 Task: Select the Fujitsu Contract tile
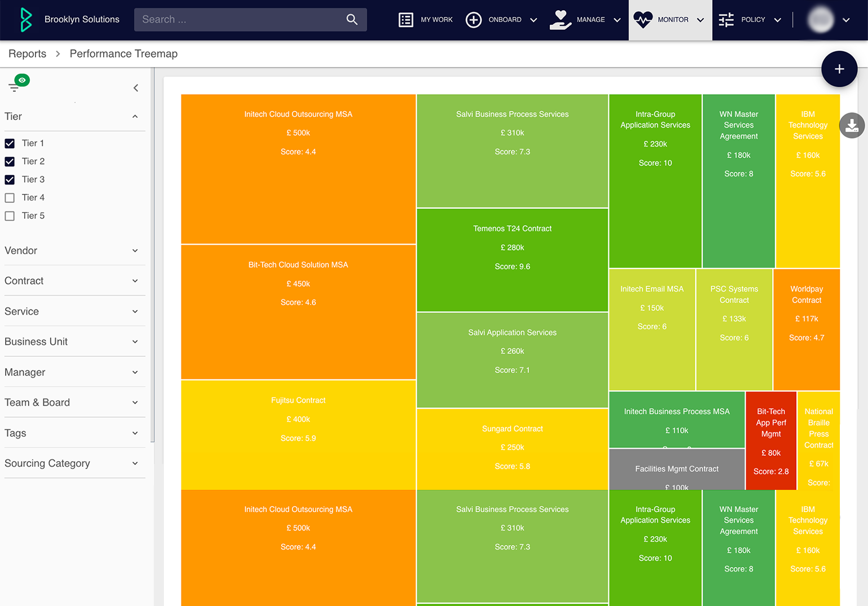point(298,435)
